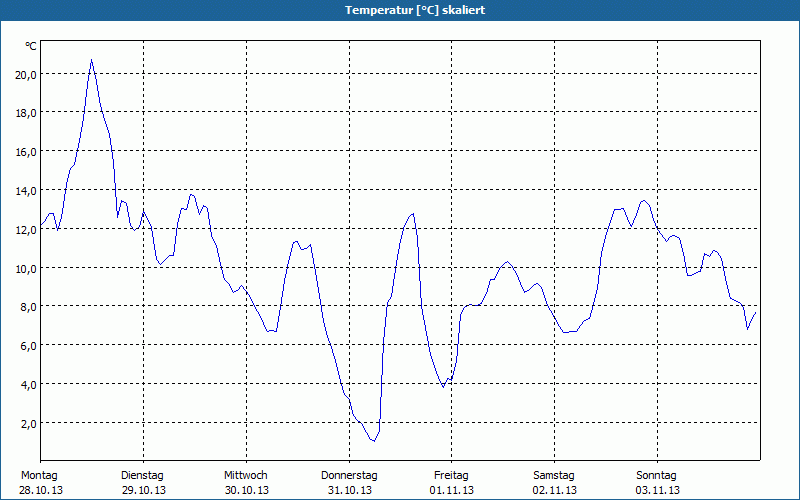Click the highest temperature peak on Monday
Screen dimensions: 800x500
tap(91, 60)
